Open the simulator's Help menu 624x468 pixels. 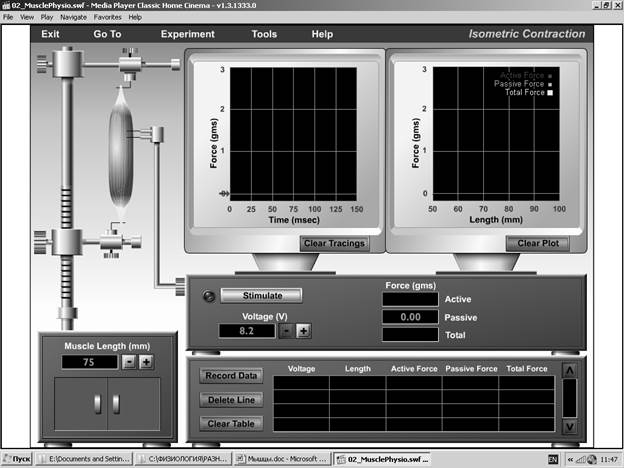[x=322, y=34]
